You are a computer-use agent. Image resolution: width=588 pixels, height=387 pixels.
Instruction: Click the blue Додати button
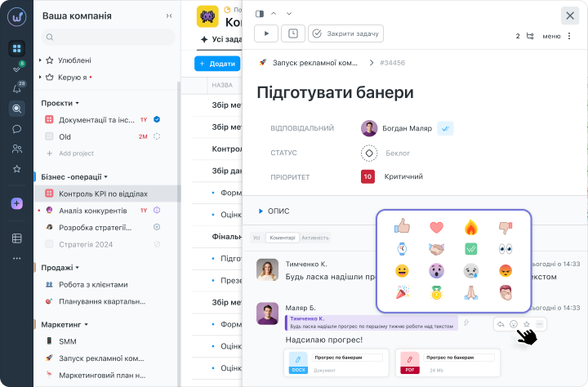tap(217, 64)
